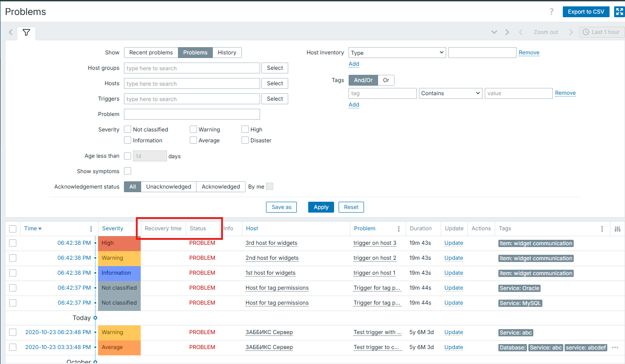625x364 pixels.
Task: Open Host inventory Type dropdown
Action: pyautogui.click(x=397, y=53)
